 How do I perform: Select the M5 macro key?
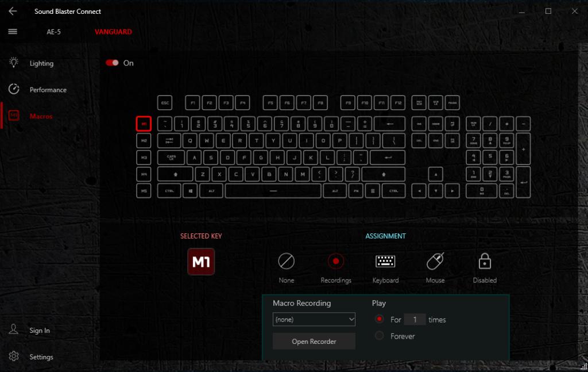(144, 191)
